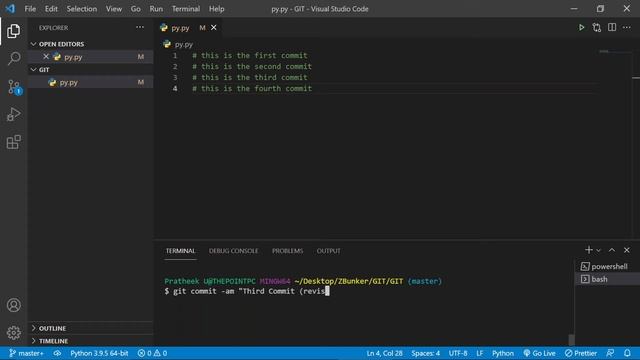Click Spaces: 4 indentation setting

[x=426, y=353]
